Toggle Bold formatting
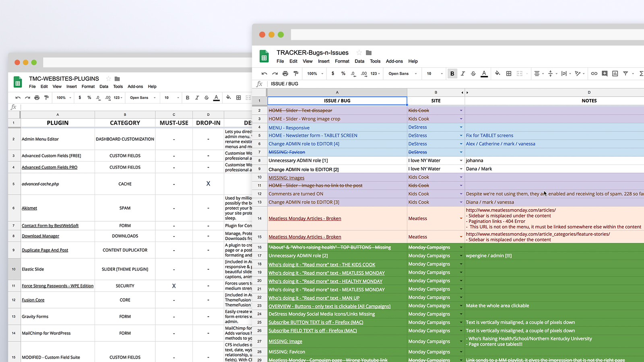The height and width of the screenshot is (362, 644). click(452, 74)
